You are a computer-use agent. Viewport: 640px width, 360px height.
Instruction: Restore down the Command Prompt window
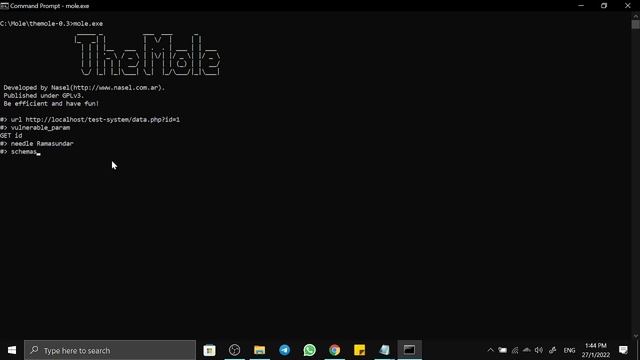coord(604,6)
